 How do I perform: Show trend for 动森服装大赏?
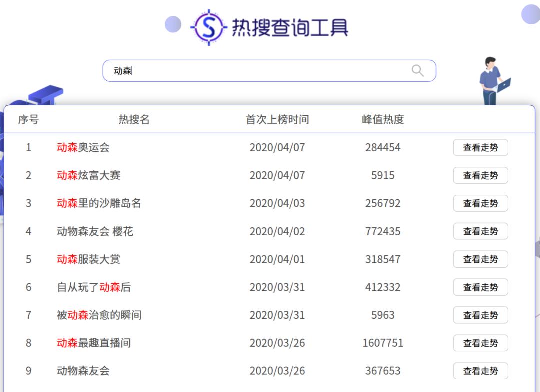480,260
